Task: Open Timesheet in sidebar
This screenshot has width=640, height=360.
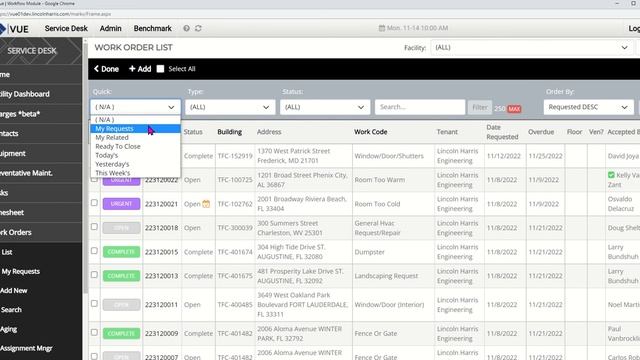Action: [41, 213]
